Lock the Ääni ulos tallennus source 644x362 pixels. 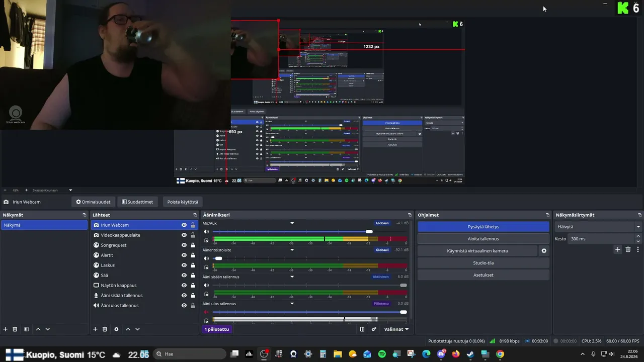(x=193, y=306)
